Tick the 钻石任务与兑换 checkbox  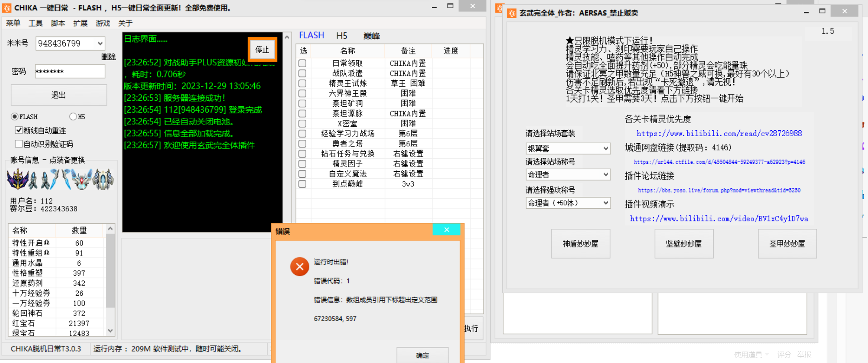302,154
